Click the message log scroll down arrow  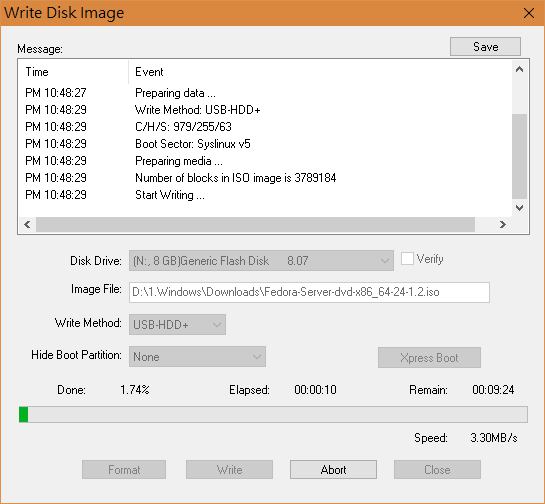click(520, 208)
